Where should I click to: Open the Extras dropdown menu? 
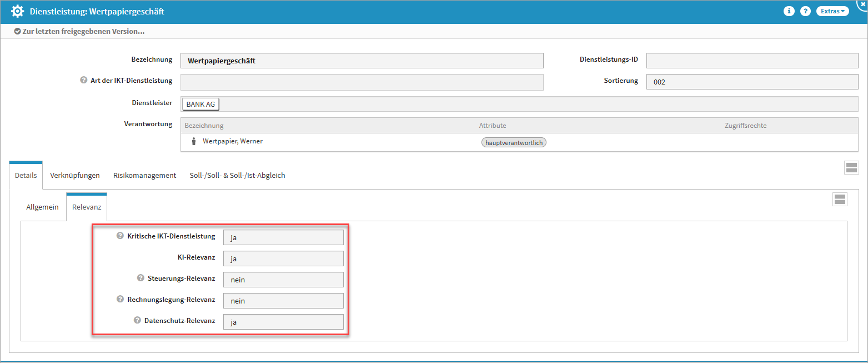click(x=832, y=11)
